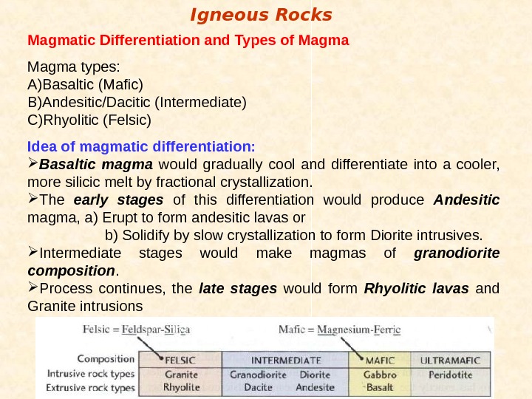Select the 'C)Rhyolitic (Felsic)' line
The width and height of the screenshot is (532, 399).
(x=89, y=120)
